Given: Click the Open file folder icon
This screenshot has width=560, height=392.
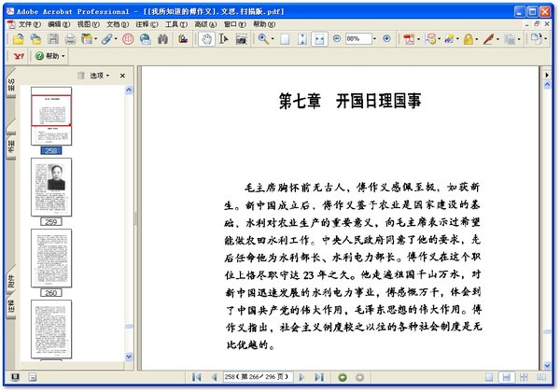Looking at the screenshot, I should click(x=18, y=39).
